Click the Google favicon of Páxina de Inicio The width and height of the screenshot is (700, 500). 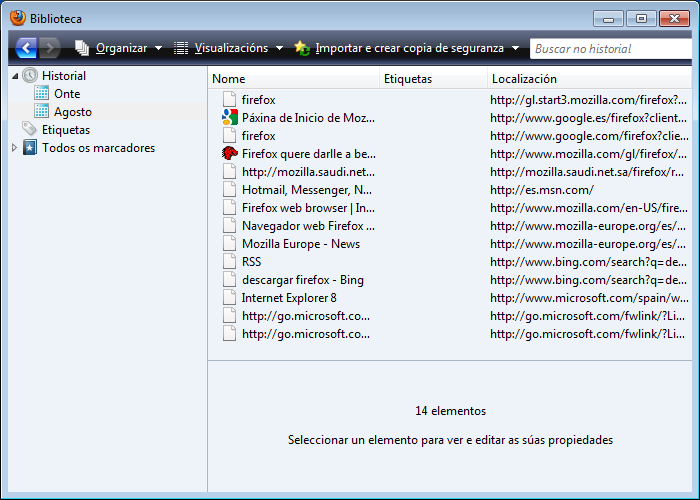point(229,117)
